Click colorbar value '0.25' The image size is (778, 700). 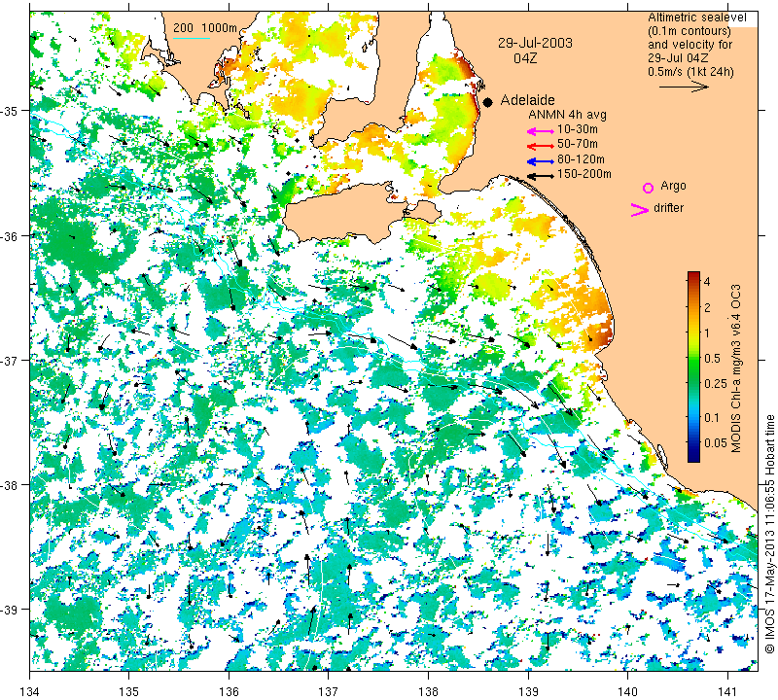pos(716,383)
